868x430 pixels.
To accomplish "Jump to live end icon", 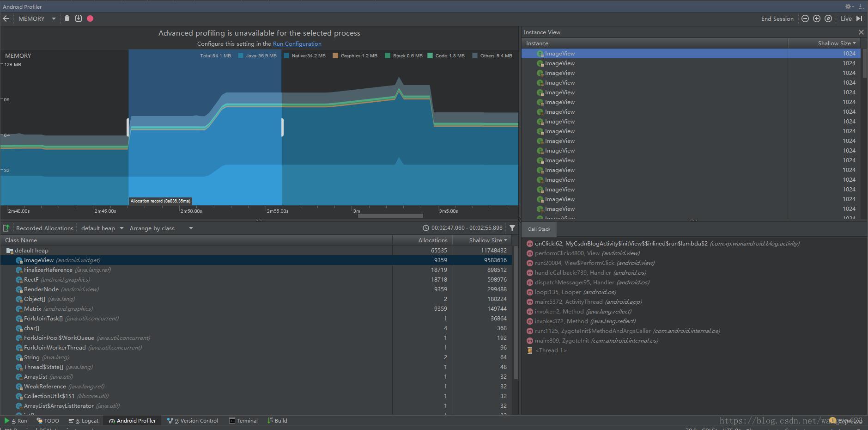I will point(859,18).
